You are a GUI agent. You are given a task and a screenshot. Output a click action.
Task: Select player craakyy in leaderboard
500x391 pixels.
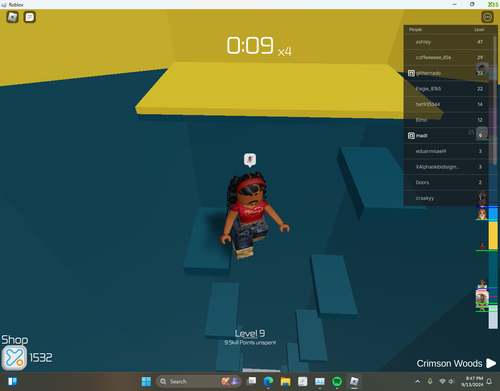point(446,198)
